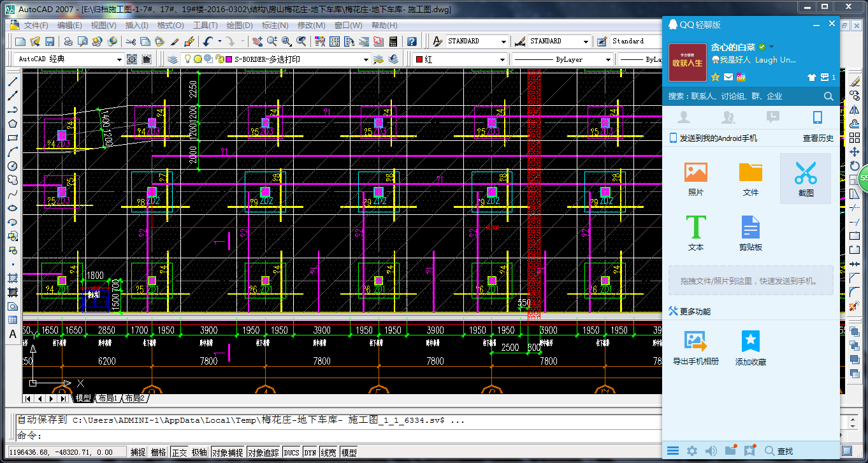Click 文本 send text button in QQ
Screen dimensions: 868x463
point(696,233)
